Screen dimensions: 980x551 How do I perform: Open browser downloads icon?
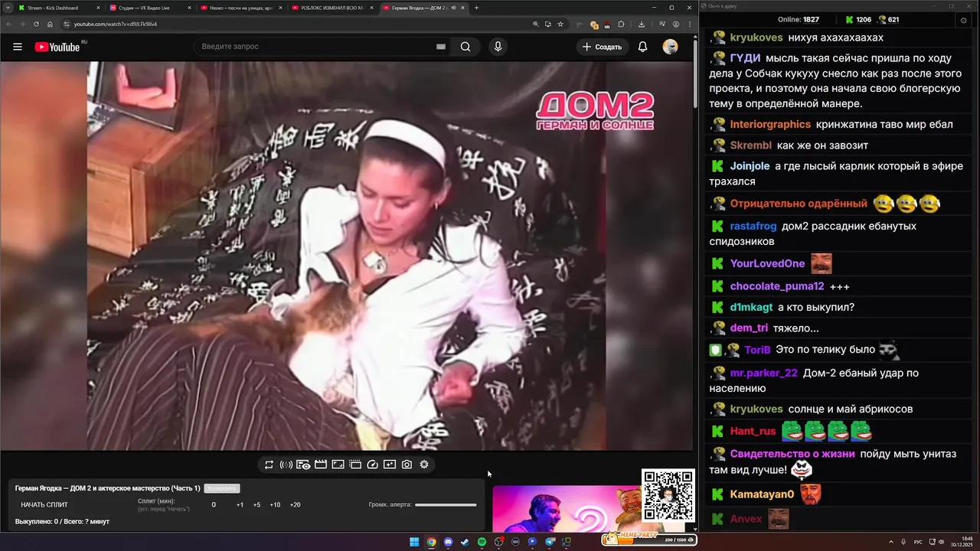coord(642,24)
